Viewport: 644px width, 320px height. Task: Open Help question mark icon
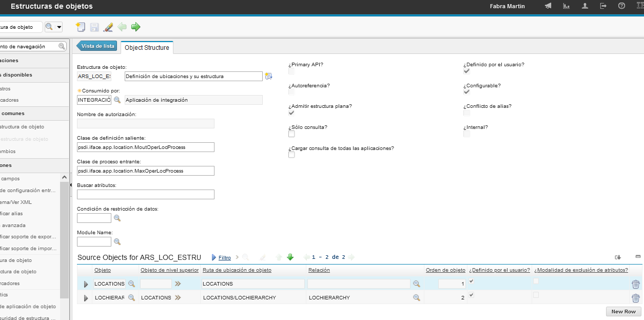click(x=622, y=6)
